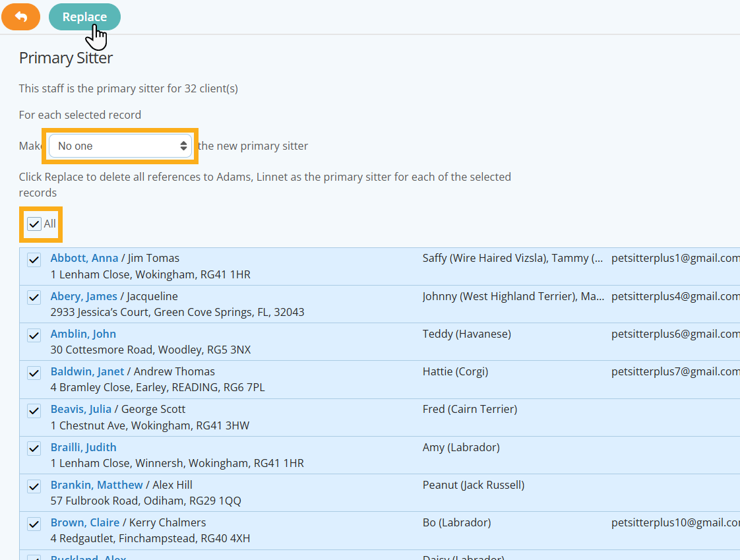Open Amblin, John's client record
Screen dimensions: 740x560
(83, 334)
